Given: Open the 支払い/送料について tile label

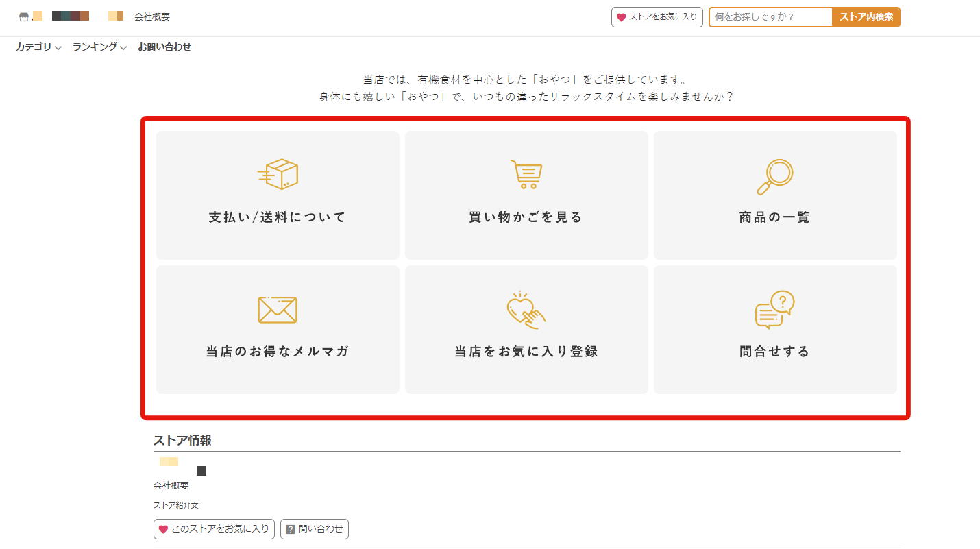Looking at the screenshot, I should pos(278,217).
